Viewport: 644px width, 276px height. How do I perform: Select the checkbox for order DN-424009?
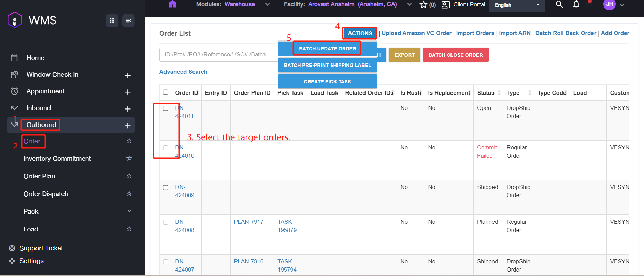(x=166, y=188)
